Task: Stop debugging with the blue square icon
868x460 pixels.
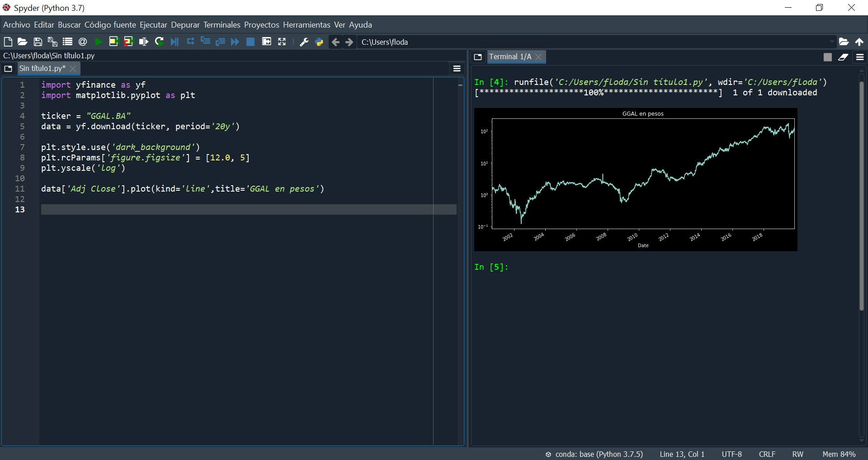Action: coord(250,42)
